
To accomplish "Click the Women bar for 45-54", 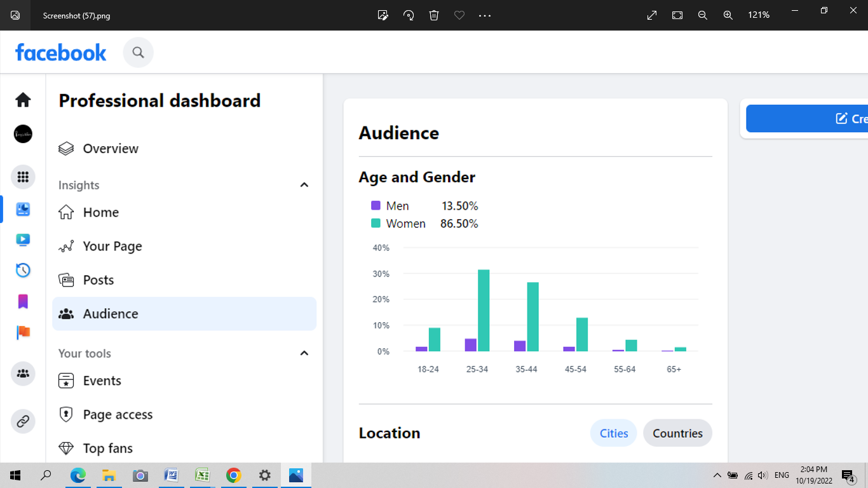I will pos(582,335).
